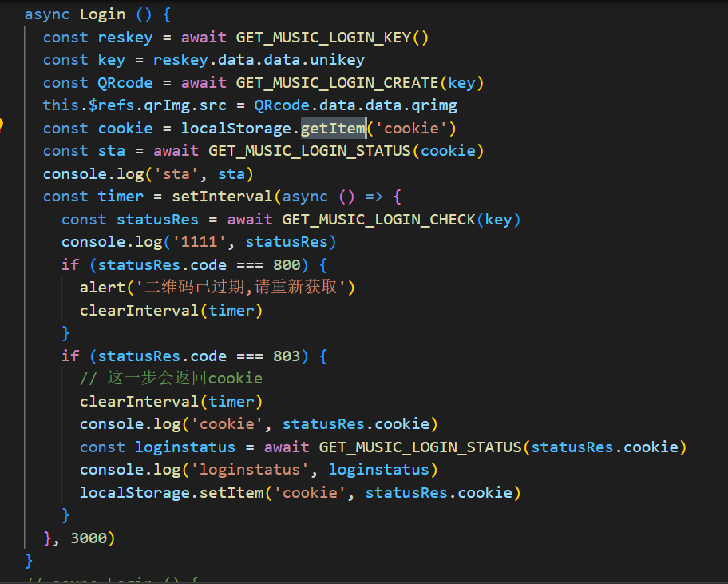The image size is (728, 584).
Task: Click the number 803 in the if condition
Action: (287, 356)
